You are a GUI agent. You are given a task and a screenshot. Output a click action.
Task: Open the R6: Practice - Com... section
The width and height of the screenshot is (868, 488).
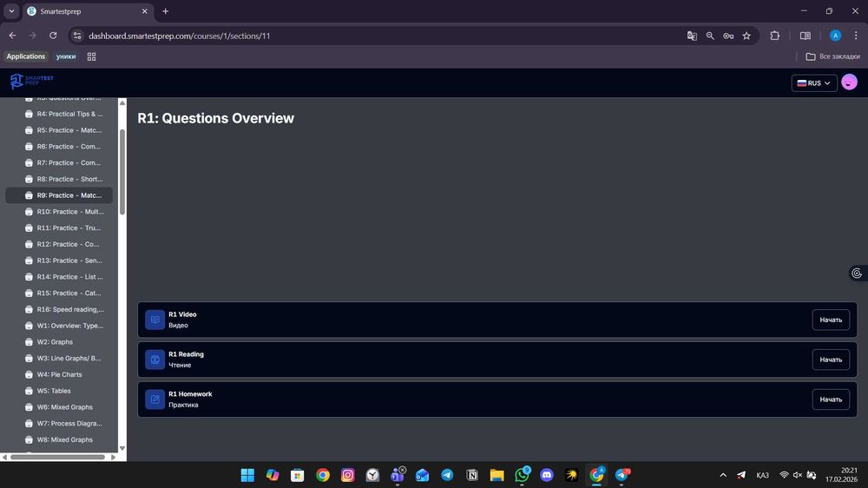pyautogui.click(x=59, y=147)
